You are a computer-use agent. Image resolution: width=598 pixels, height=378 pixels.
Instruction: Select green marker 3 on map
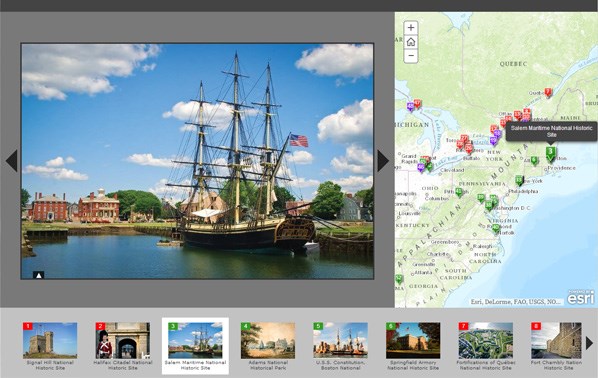click(x=550, y=154)
